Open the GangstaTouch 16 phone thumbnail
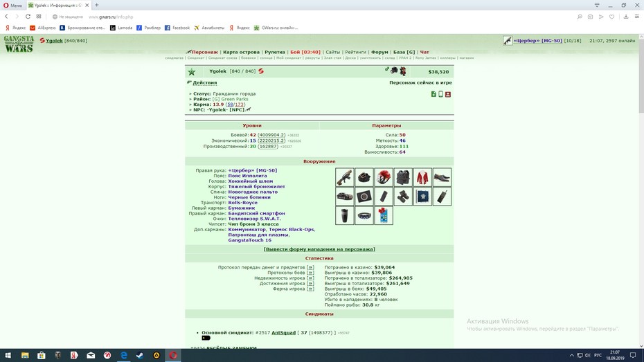Image resolution: width=644 pixels, height=362 pixels. pos(383,215)
